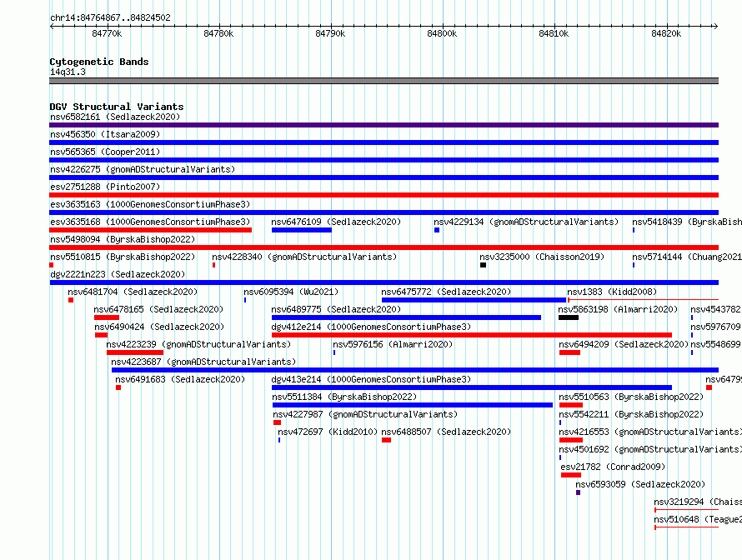Viewport: 742px width, 560px height.
Task: Click the 14q31.3 cytogenetic band bar
Action: click(384, 81)
